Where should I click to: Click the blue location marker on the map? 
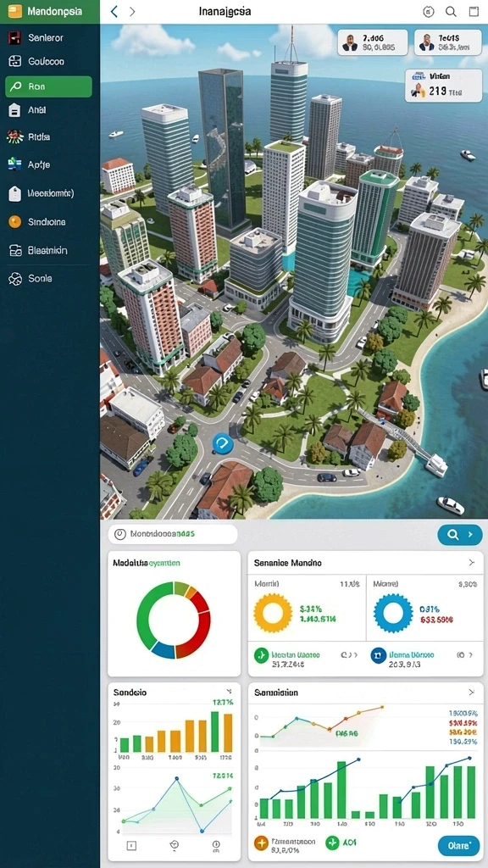click(x=223, y=442)
